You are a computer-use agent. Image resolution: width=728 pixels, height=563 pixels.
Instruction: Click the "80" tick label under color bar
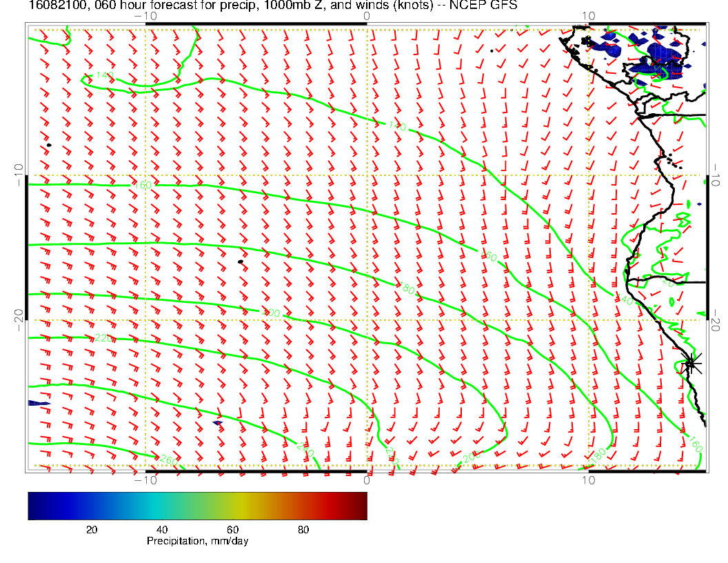pos(303,530)
